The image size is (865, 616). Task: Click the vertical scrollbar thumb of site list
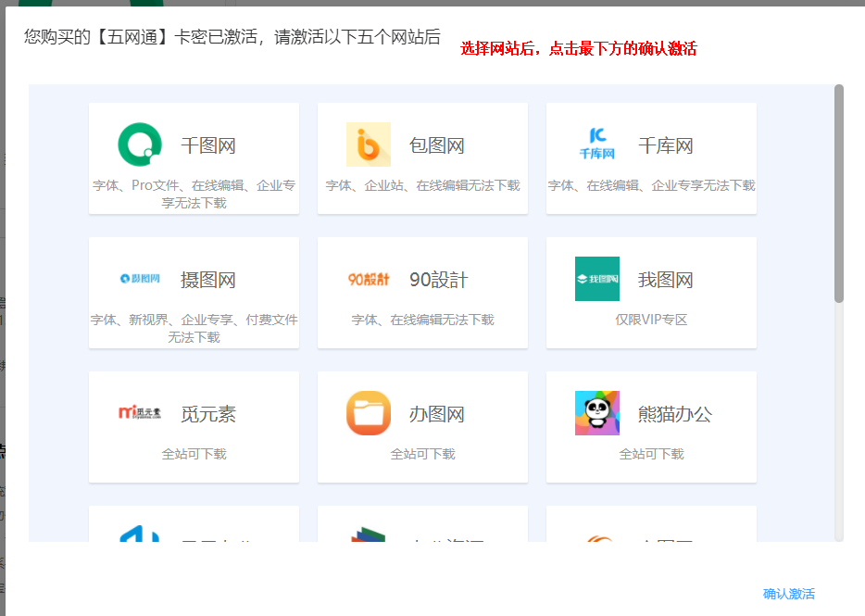[x=839, y=194]
